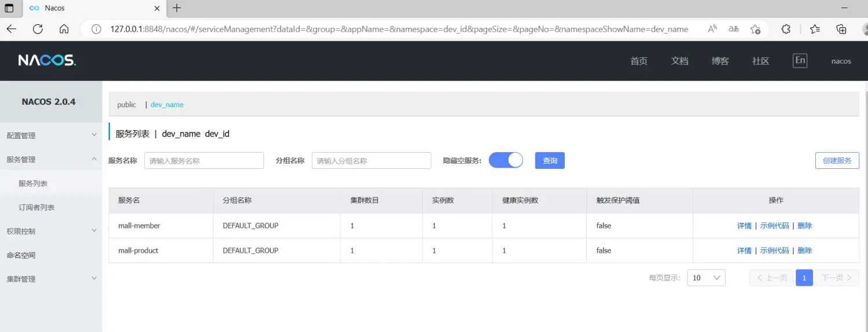Select the dev_name namespace tab

(167, 105)
